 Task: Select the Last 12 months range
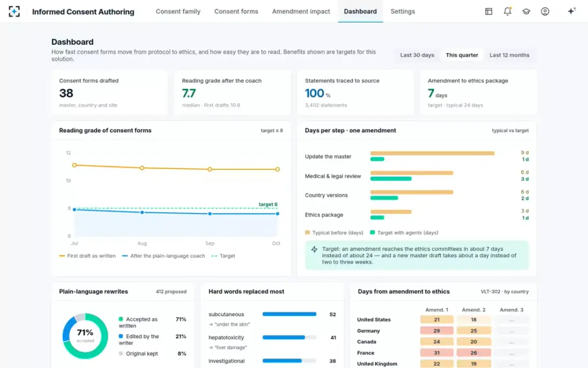click(x=509, y=55)
